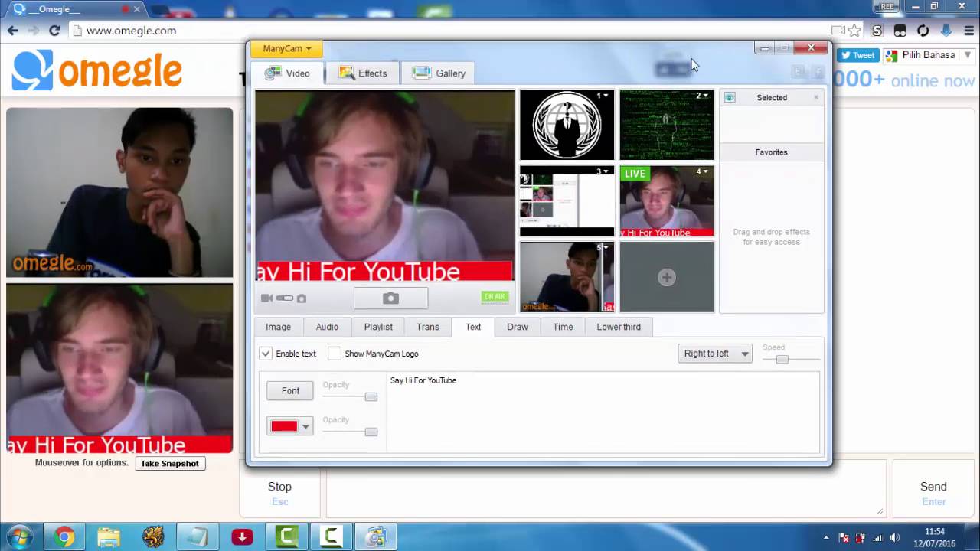This screenshot has width=980, height=551.
Task: Select video source preset 1 with the mask logo
Action: click(567, 125)
